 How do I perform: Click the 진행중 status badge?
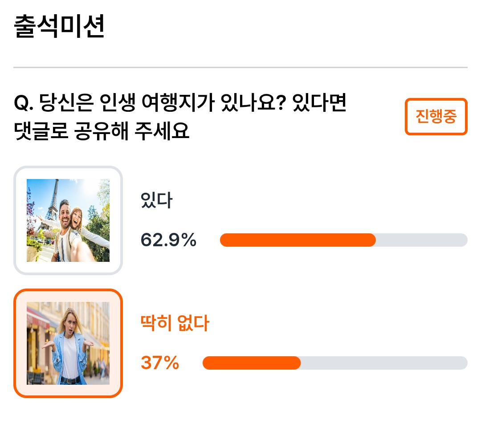[436, 117]
